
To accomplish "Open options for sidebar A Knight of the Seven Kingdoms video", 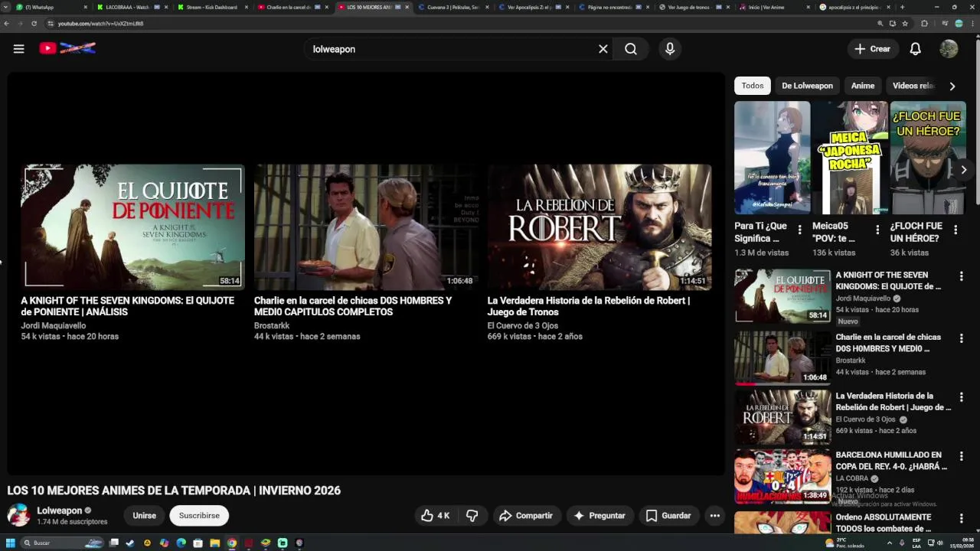I will [962, 276].
